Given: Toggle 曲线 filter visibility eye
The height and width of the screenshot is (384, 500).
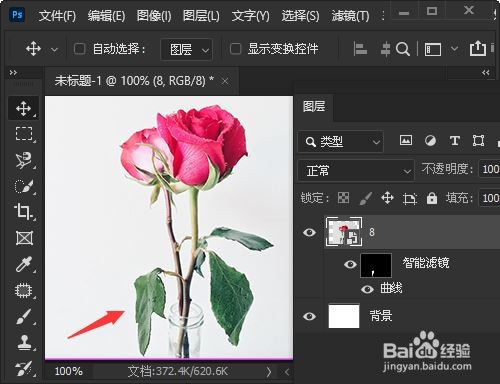Looking at the screenshot, I should click(367, 289).
